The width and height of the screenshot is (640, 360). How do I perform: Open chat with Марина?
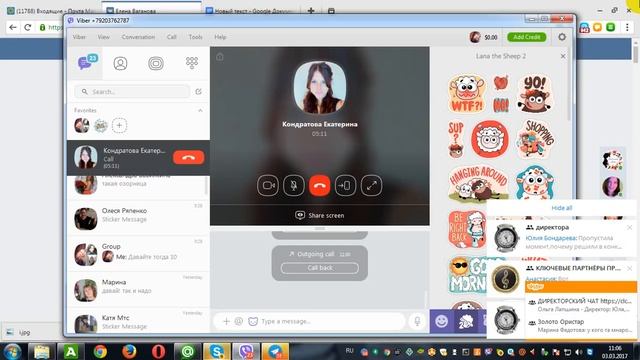[138, 289]
